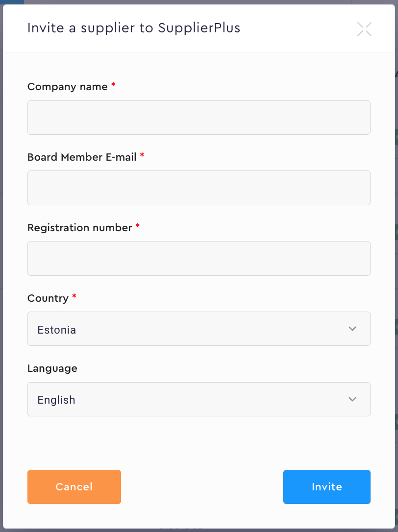The height and width of the screenshot is (532, 398).
Task: Click the red asterisk beside Registration number
Action: [138, 226]
